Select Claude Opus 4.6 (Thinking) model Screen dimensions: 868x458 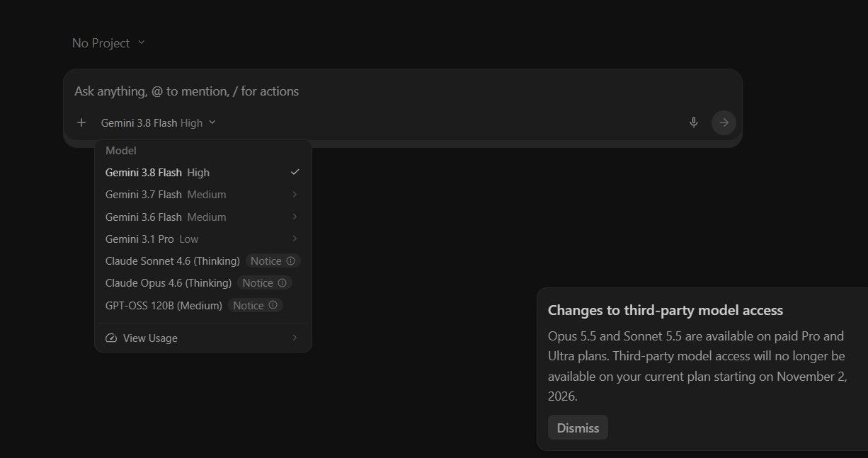click(203, 282)
